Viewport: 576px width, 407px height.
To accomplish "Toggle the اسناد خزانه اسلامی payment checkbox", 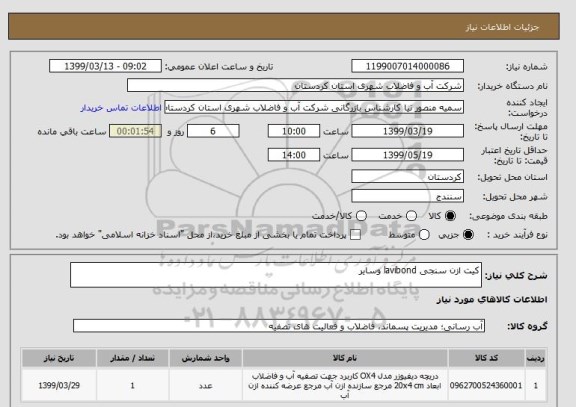I will 355,235.
